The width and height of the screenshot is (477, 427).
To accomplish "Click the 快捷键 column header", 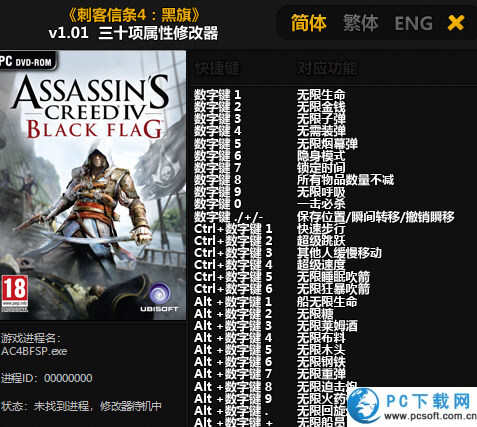I will tap(217, 68).
